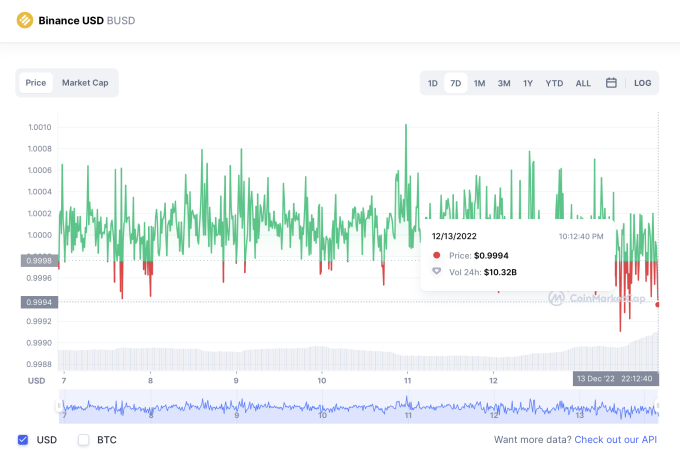
Task: Select the ALL time range
Action: (583, 83)
